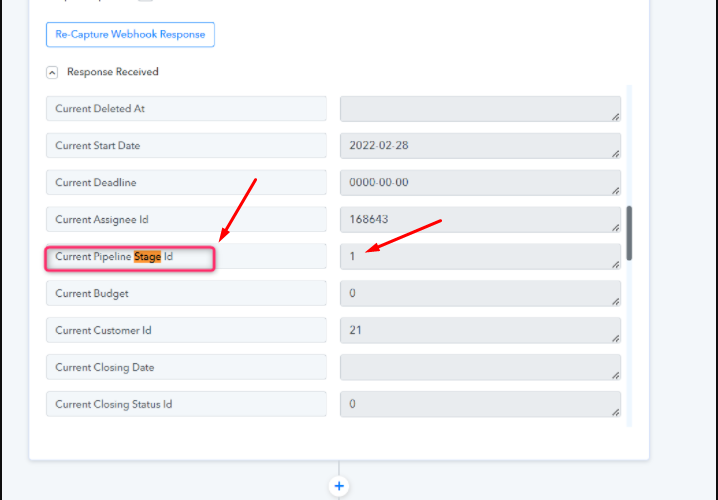Click resize handle of Current Start Date value
718x500 pixels.
615,154
